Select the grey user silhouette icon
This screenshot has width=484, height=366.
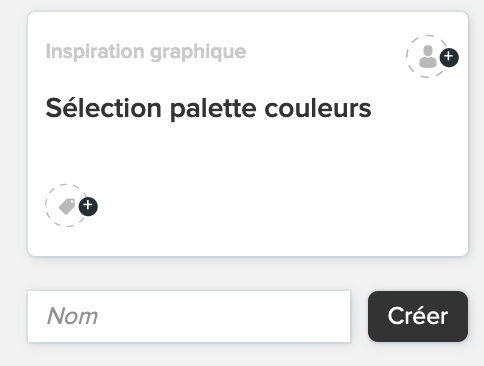428,56
